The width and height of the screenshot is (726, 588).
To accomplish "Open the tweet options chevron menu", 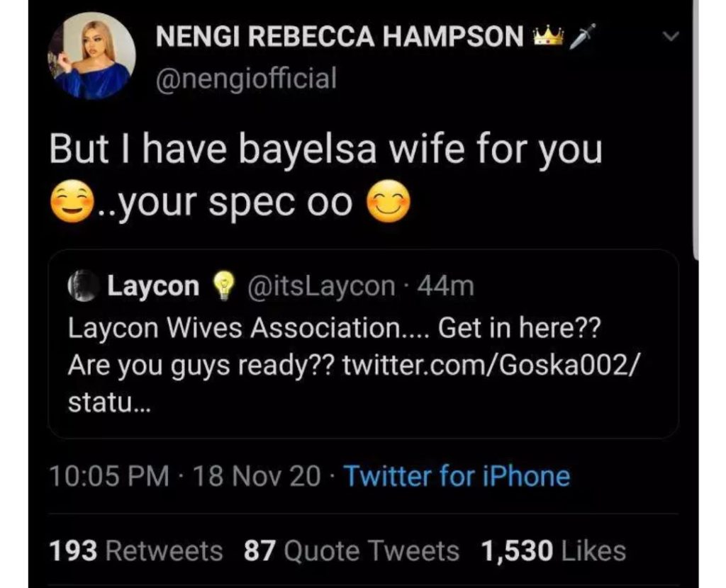I will (671, 35).
